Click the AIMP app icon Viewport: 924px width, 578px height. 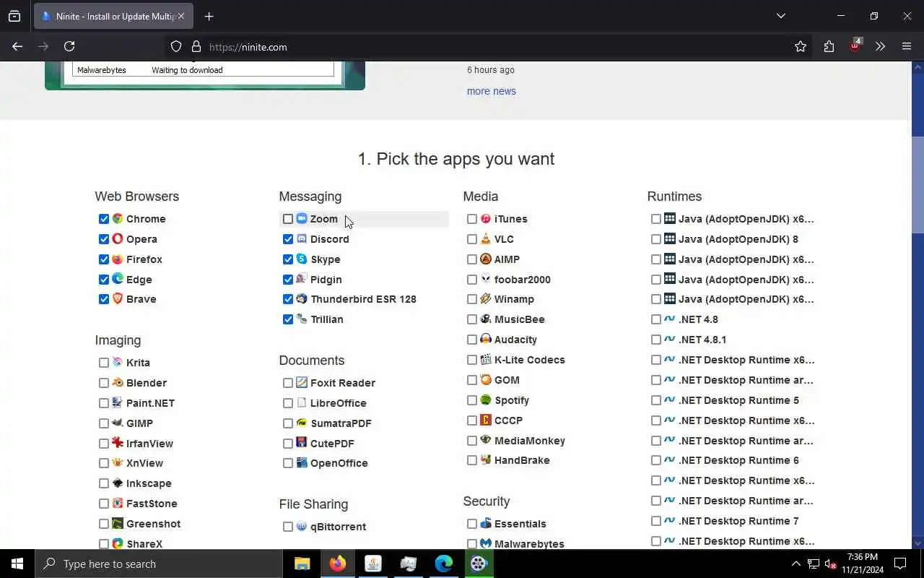[486, 259]
